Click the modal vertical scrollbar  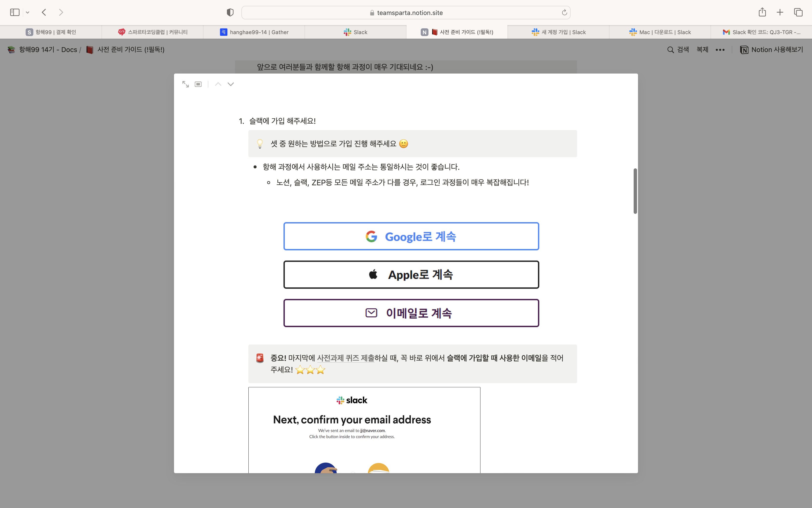[x=635, y=191]
